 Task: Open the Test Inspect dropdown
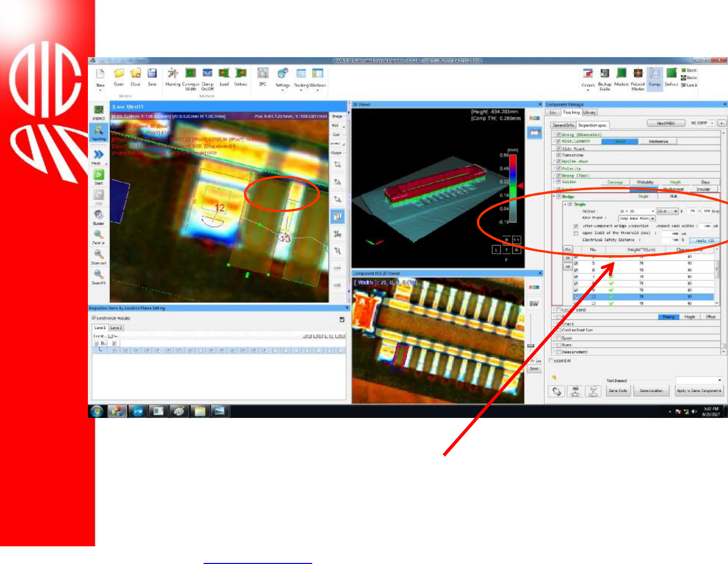pyautogui.click(x=700, y=380)
